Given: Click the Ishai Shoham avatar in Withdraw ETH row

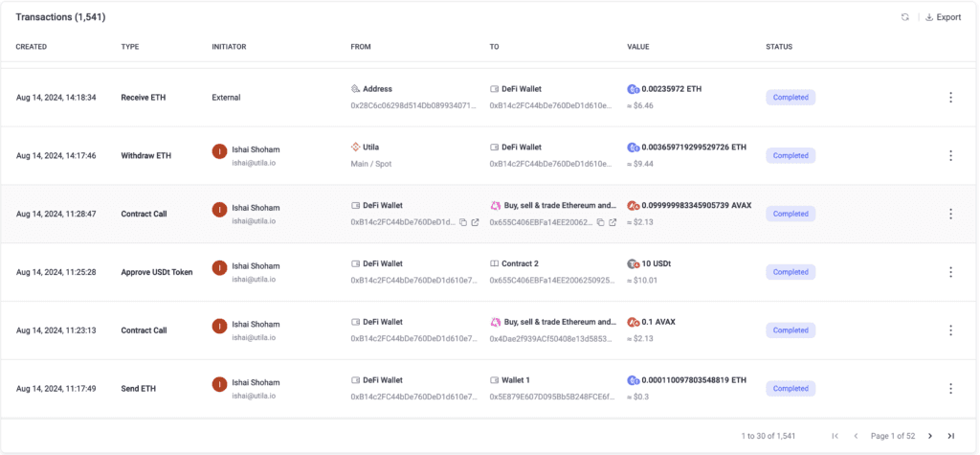Looking at the screenshot, I should click(219, 151).
